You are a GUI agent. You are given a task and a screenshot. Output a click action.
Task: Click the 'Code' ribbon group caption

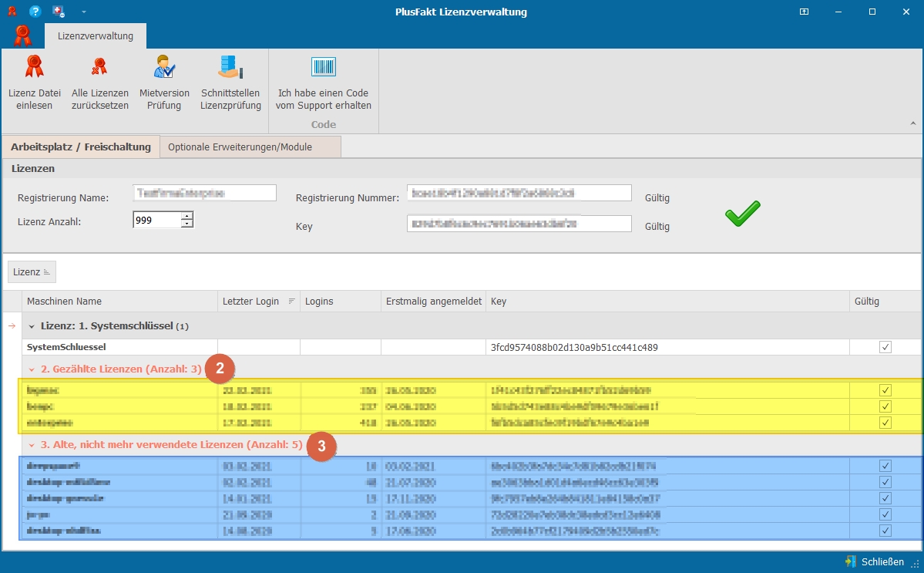324,124
